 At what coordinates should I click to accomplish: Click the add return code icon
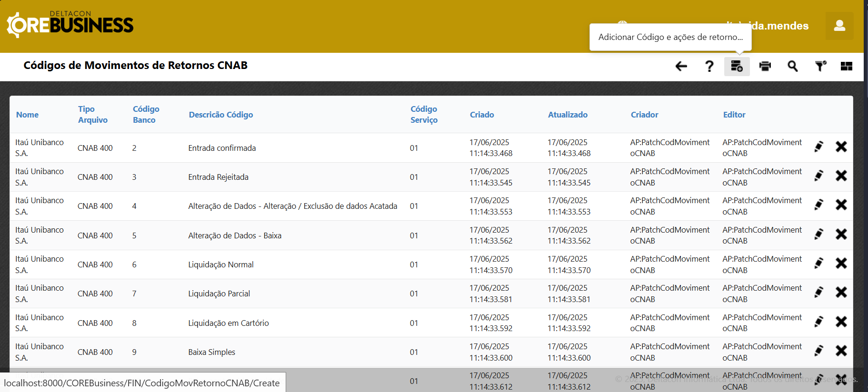(x=737, y=66)
